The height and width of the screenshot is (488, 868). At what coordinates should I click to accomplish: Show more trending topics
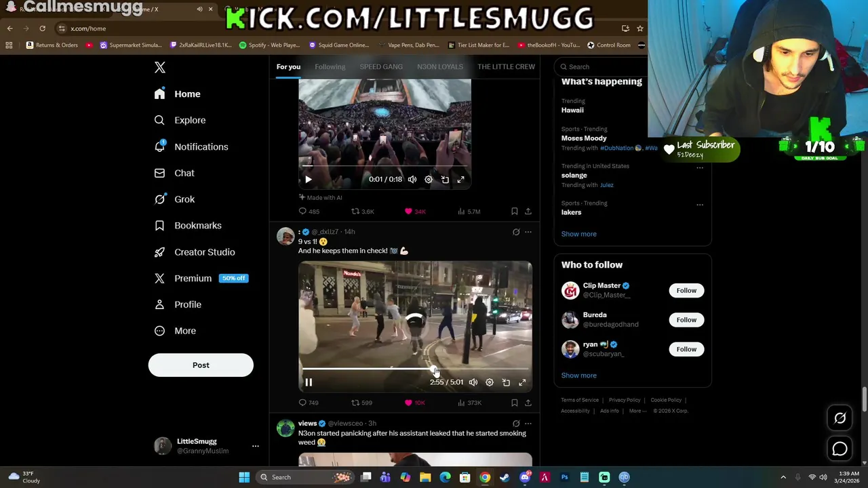click(x=579, y=234)
